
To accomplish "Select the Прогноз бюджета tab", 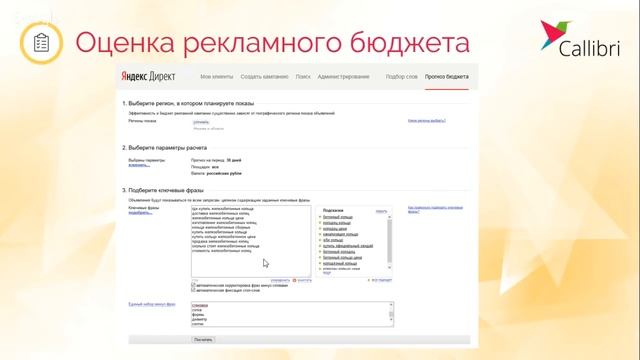I will coord(447,77).
